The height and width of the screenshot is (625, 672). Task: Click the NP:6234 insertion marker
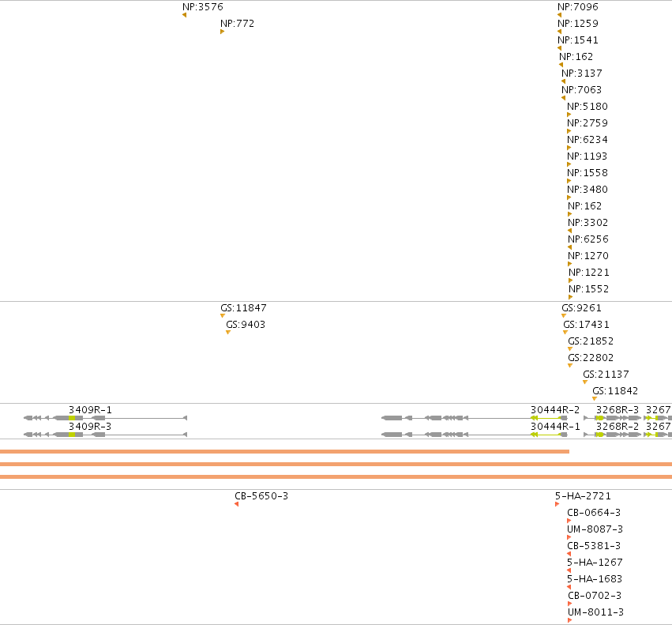[569, 148]
